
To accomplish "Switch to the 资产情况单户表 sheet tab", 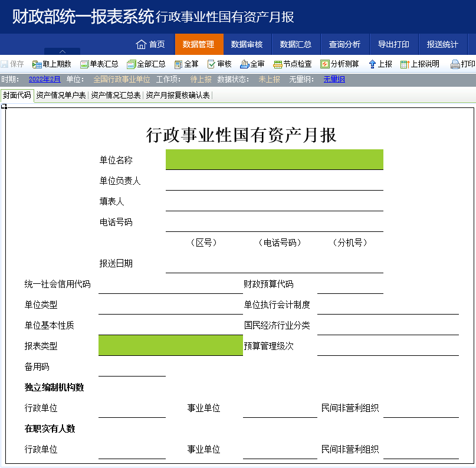I will coord(61,96).
